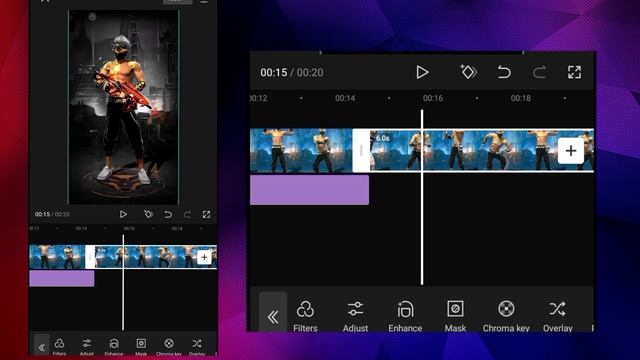
Task: Click the playhead line in the phone timeline
Action: click(123, 282)
